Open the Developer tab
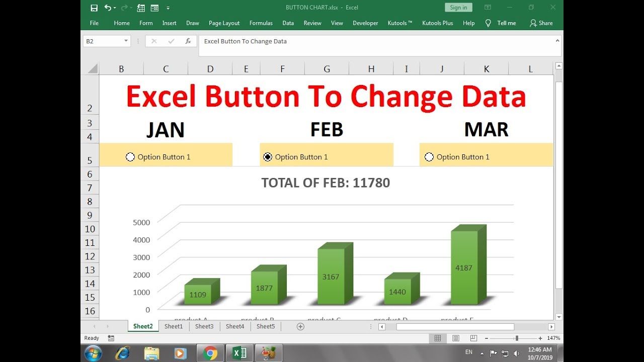 click(x=365, y=23)
